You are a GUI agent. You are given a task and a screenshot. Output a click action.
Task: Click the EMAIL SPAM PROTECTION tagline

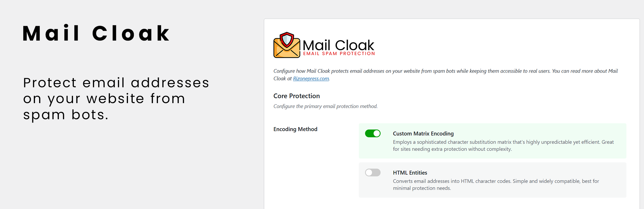tap(339, 54)
